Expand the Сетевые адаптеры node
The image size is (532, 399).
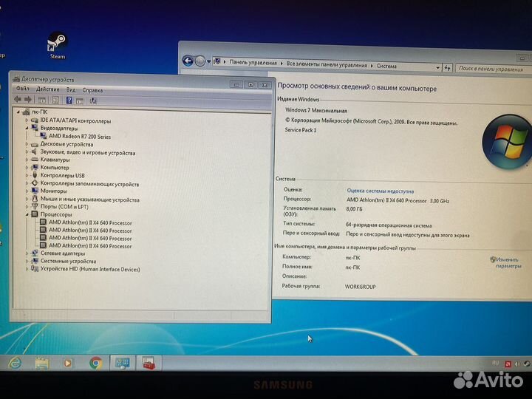(x=27, y=253)
